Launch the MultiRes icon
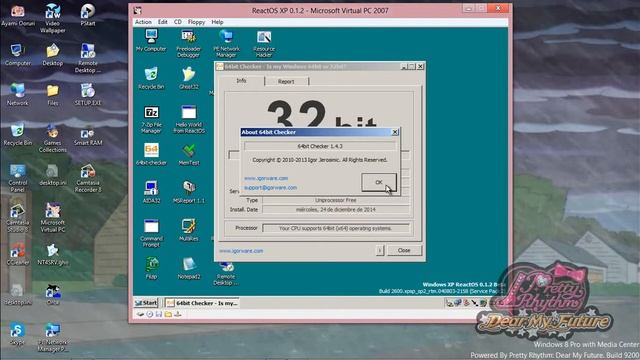 tap(189, 230)
